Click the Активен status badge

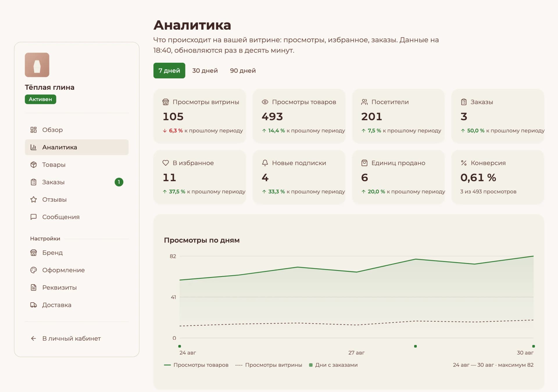(x=40, y=99)
